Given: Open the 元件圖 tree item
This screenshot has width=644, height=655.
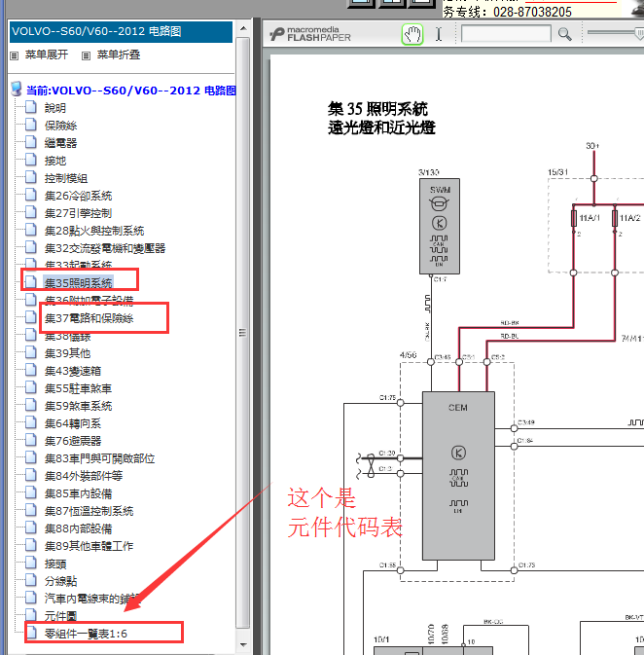Looking at the screenshot, I should tap(60, 616).
